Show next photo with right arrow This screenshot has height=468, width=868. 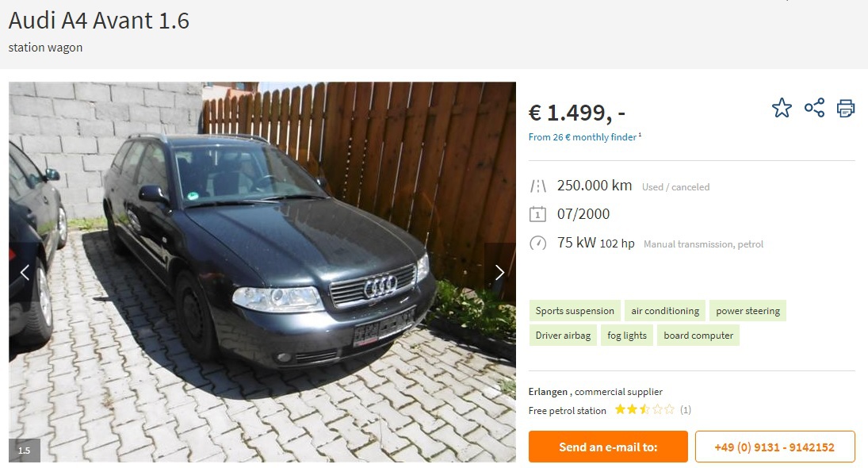(499, 273)
